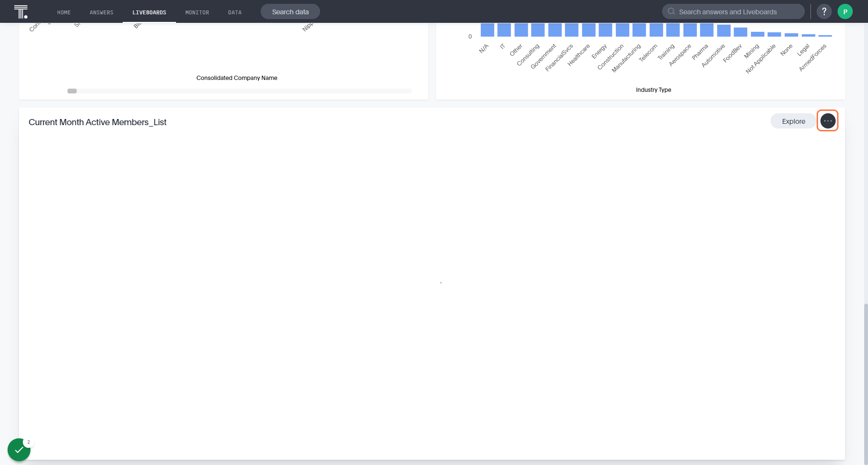Click the FinancialSvcs axis label
This screenshot has height=465, width=868.
point(559,58)
